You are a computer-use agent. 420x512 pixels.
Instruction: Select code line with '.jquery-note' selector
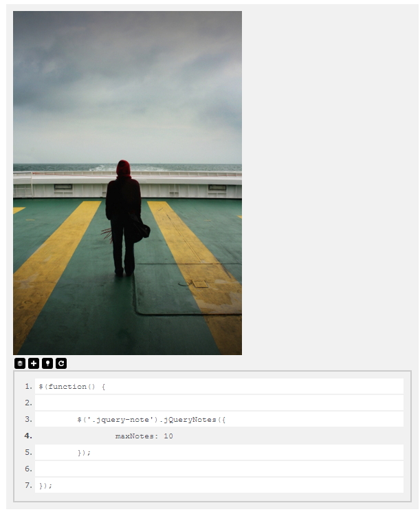click(219, 419)
